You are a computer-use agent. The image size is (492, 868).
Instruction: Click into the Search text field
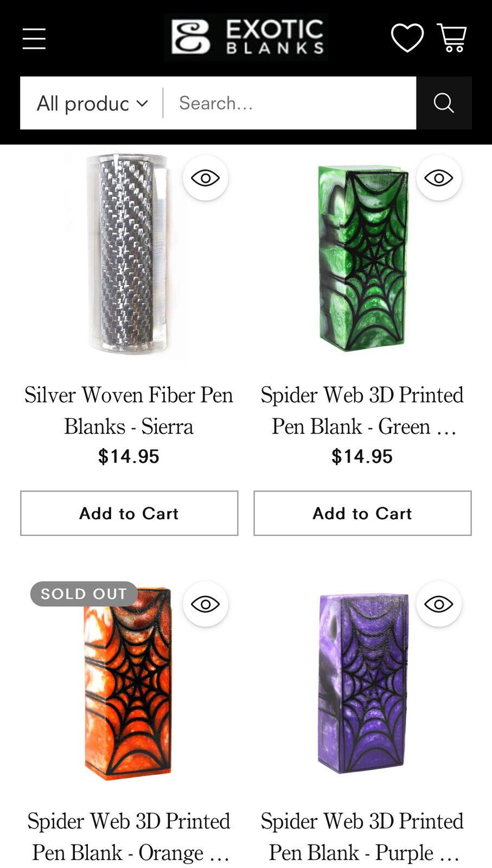290,103
